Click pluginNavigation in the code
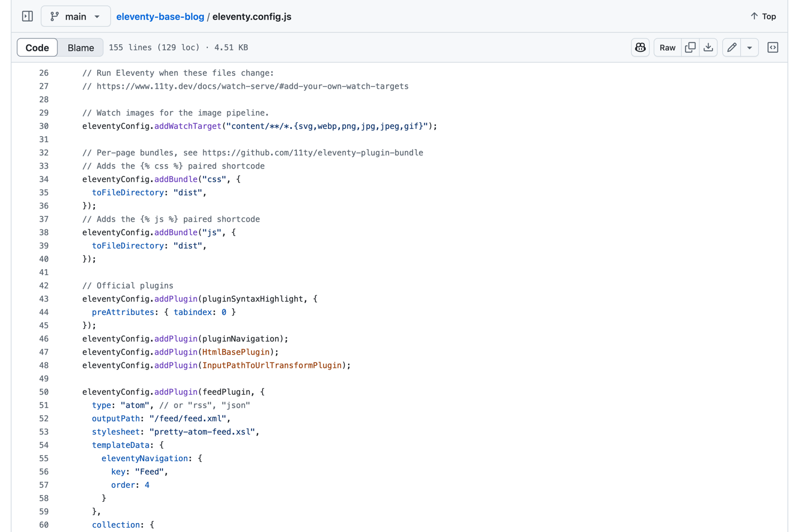 pyautogui.click(x=241, y=339)
